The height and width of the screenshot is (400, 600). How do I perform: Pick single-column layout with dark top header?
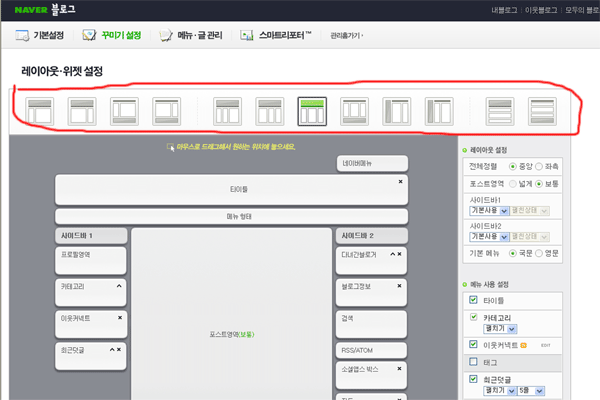500,111
